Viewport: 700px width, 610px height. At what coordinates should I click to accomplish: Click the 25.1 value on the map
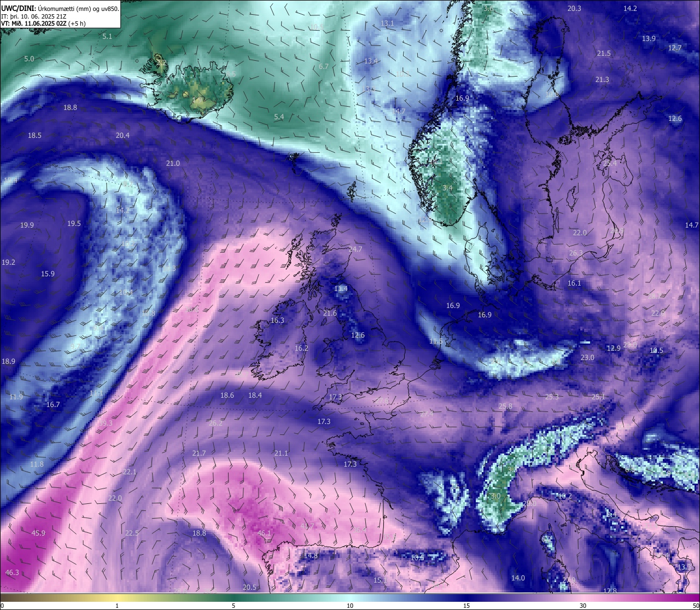pyautogui.click(x=598, y=397)
